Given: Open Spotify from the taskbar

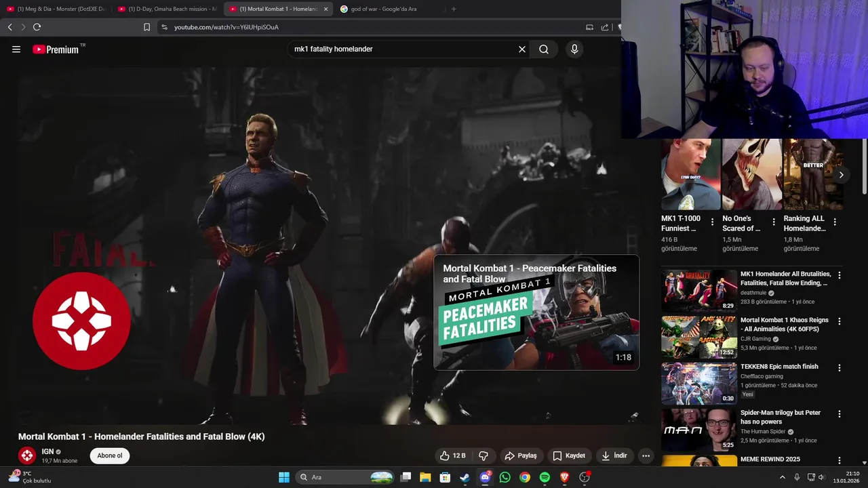Looking at the screenshot, I should click(545, 477).
